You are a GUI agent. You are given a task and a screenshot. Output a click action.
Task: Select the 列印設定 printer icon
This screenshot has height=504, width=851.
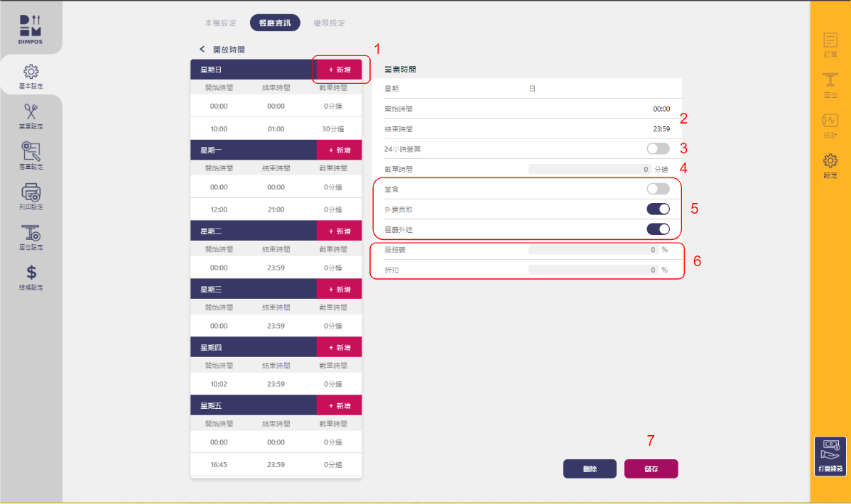tap(31, 196)
